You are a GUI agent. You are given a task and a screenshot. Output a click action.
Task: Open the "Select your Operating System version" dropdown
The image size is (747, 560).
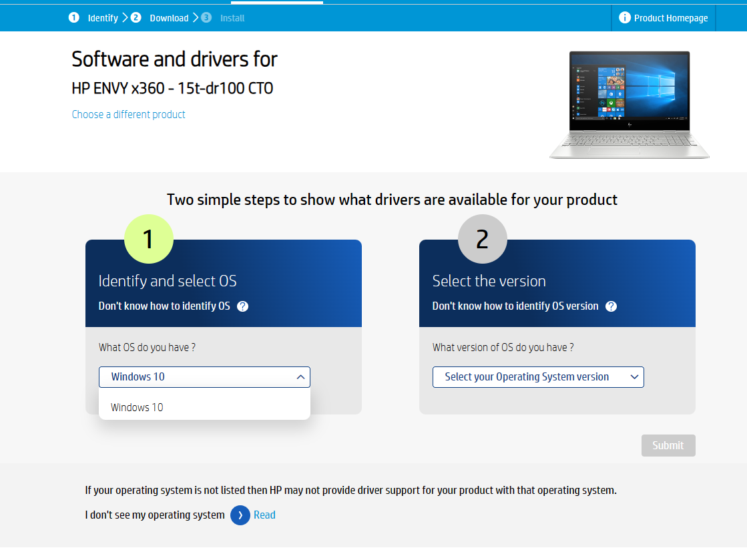(x=538, y=377)
